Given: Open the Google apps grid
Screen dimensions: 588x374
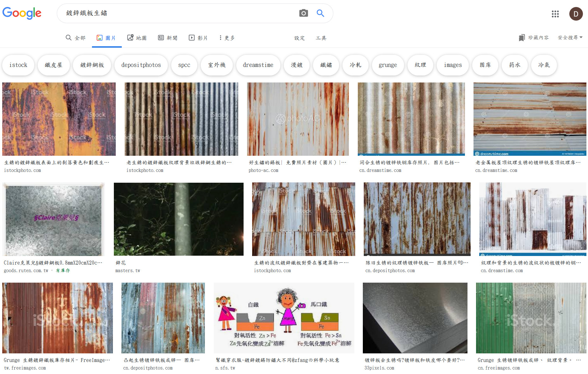Looking at the screenshot, I should (x=555, y=14).
